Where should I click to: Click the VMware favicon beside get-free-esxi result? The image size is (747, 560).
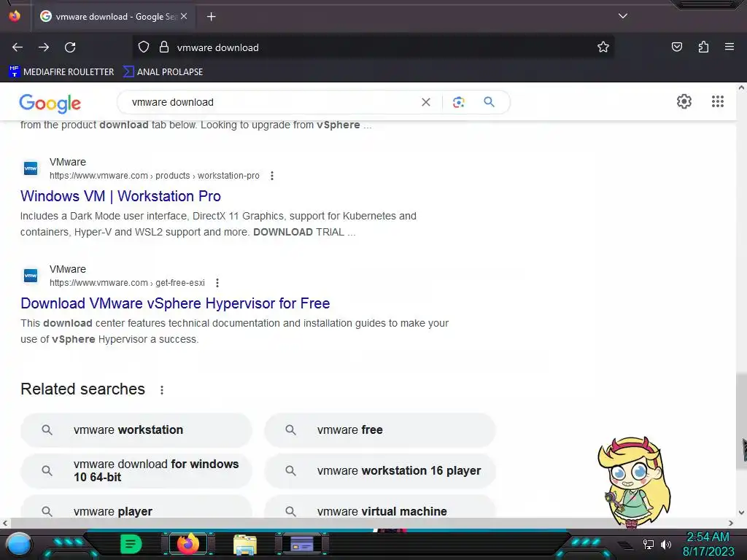pos(31,276)
